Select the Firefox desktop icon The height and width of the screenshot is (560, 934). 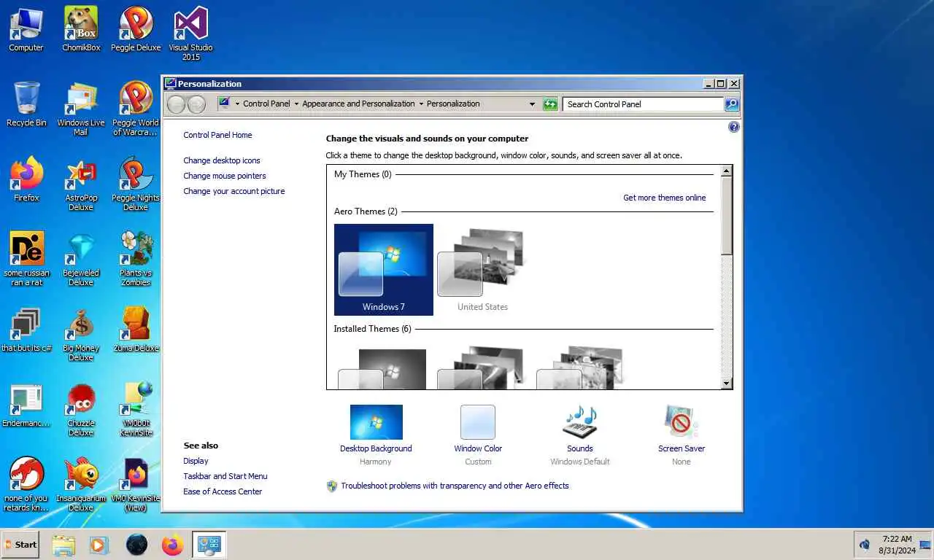26,180
